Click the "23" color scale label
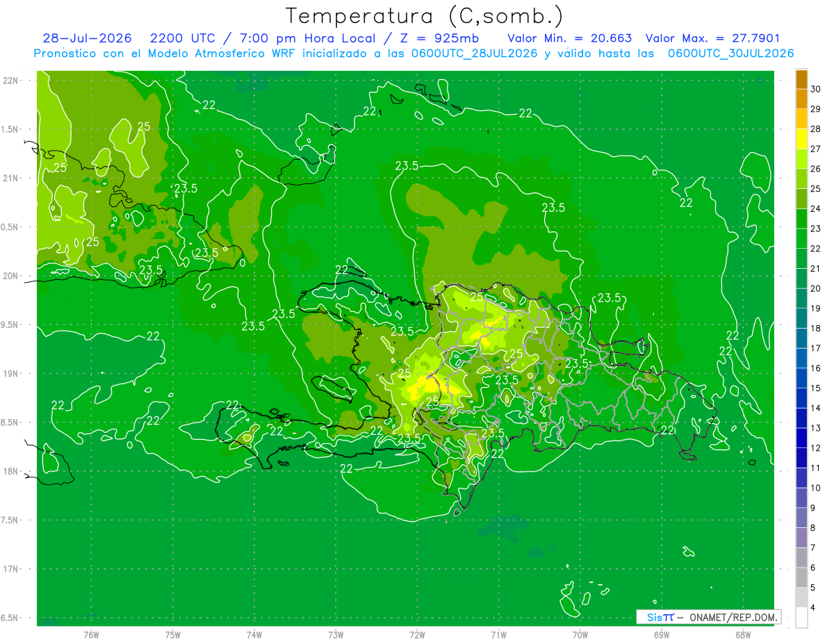 click(x=817, y=229)
